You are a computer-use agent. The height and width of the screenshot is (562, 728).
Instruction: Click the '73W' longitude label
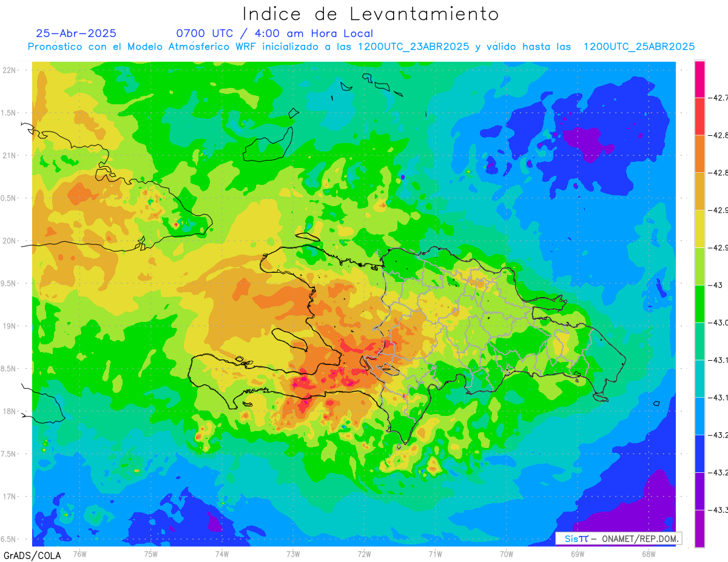(293, 554)
